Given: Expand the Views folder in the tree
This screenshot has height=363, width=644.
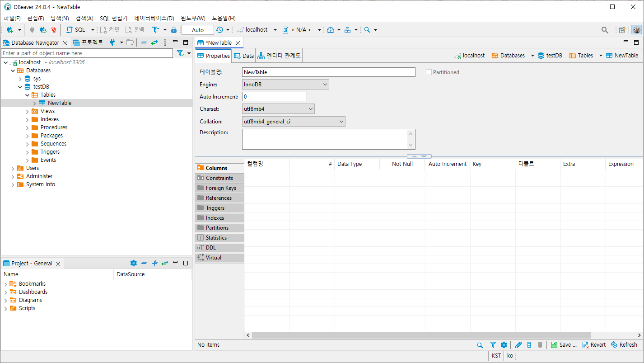Looking at the screenshot, I should 27,111.
